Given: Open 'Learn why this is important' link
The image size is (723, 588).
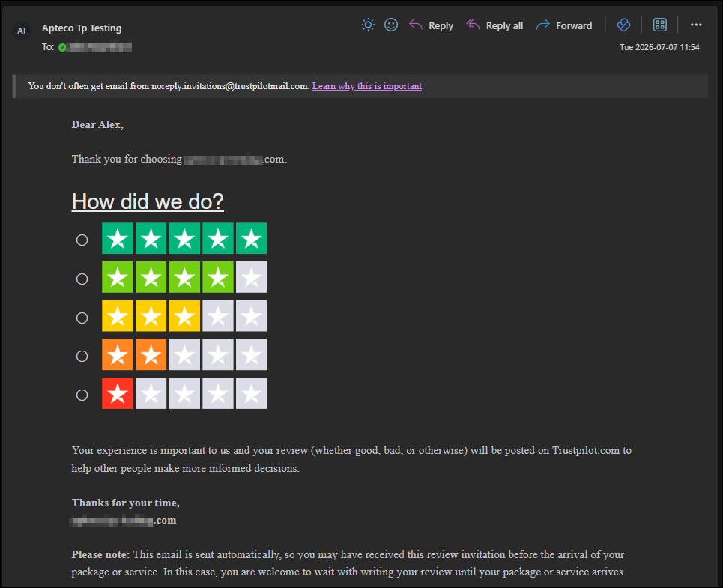Looking at the screenshot, I should (367, 86).
